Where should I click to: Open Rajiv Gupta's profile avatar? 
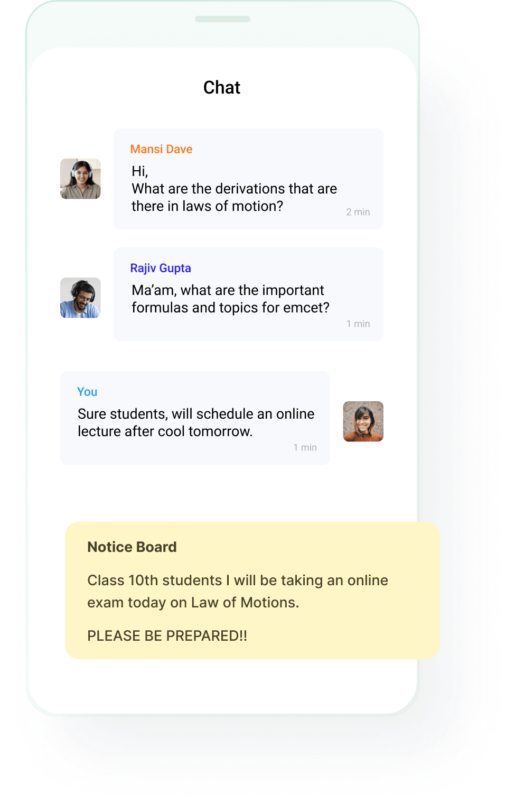(80, 298)
